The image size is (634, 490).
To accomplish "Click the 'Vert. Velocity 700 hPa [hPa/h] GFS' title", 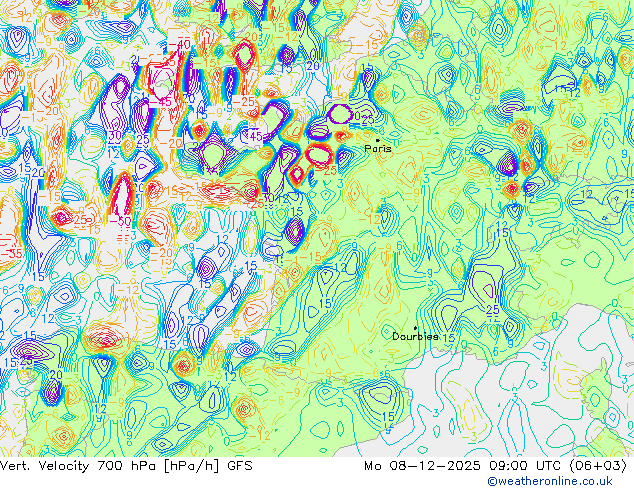I will click(x=126, y=466).
